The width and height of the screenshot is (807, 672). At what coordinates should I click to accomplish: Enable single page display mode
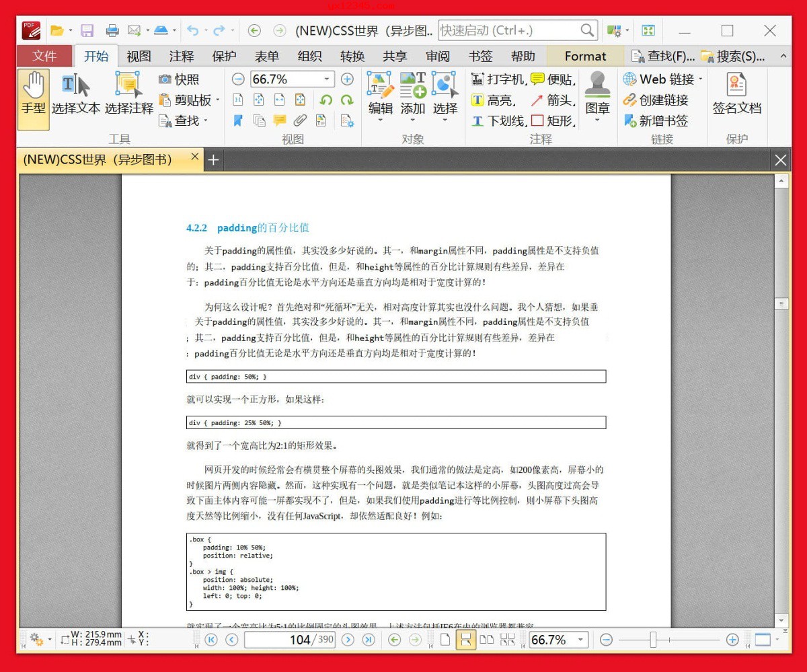coord(444,640)
